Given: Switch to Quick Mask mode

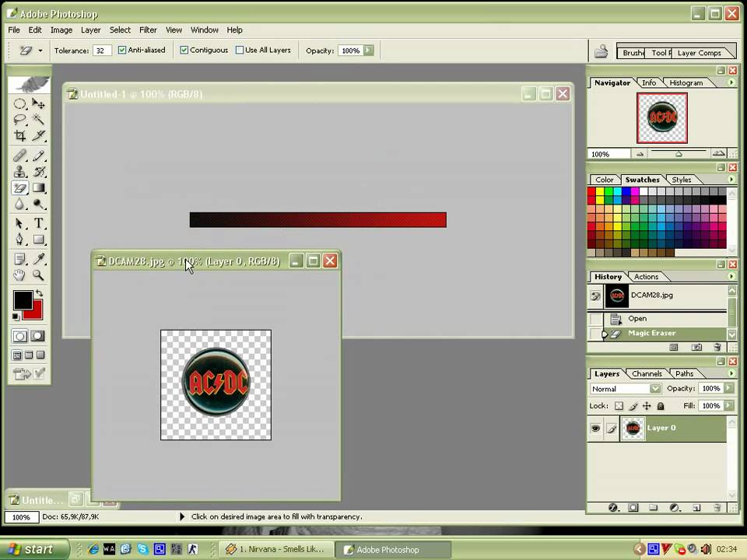Looking at the screenshot, I should (38, 336).
